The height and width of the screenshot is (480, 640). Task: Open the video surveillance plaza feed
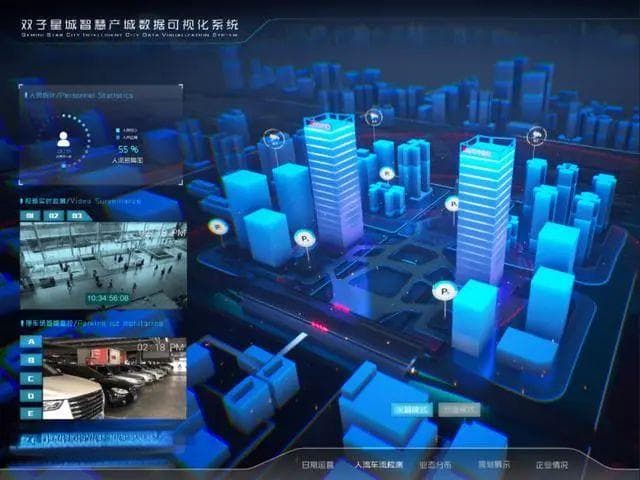click(x=103, y=266)
